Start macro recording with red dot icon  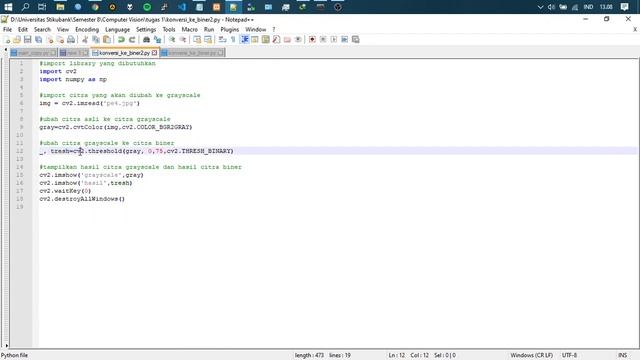[x=312, y=40]
